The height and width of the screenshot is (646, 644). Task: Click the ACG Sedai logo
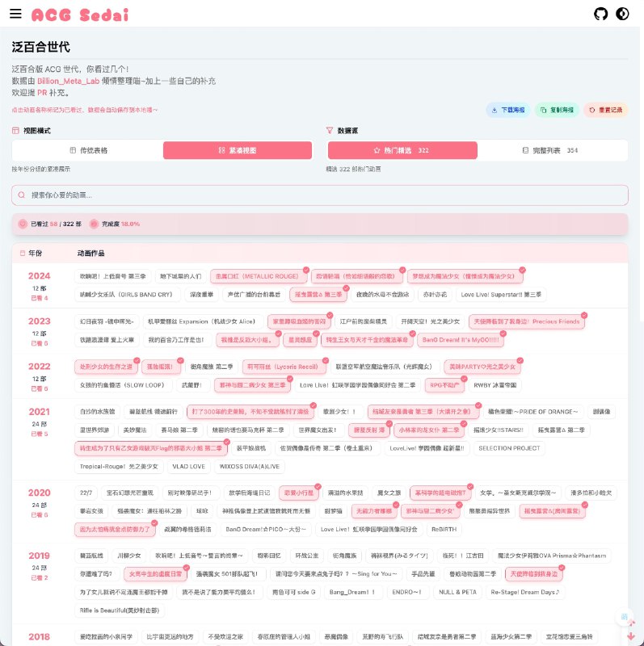point(79,15)
